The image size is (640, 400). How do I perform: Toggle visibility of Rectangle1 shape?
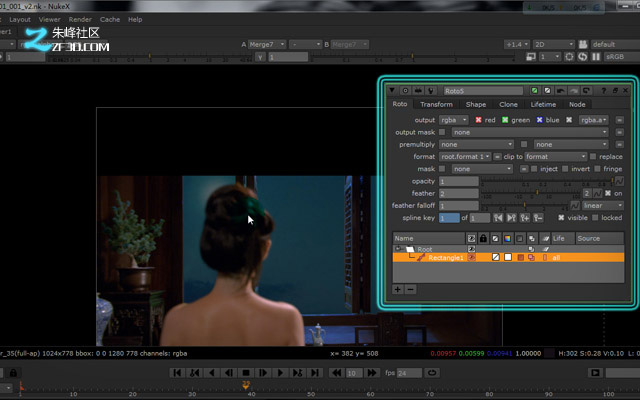pos(472,258)
